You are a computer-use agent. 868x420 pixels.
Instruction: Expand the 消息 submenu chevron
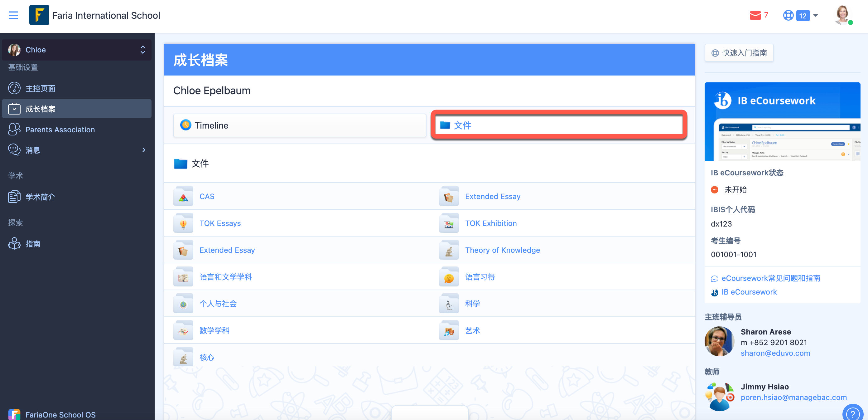point(144,150)
